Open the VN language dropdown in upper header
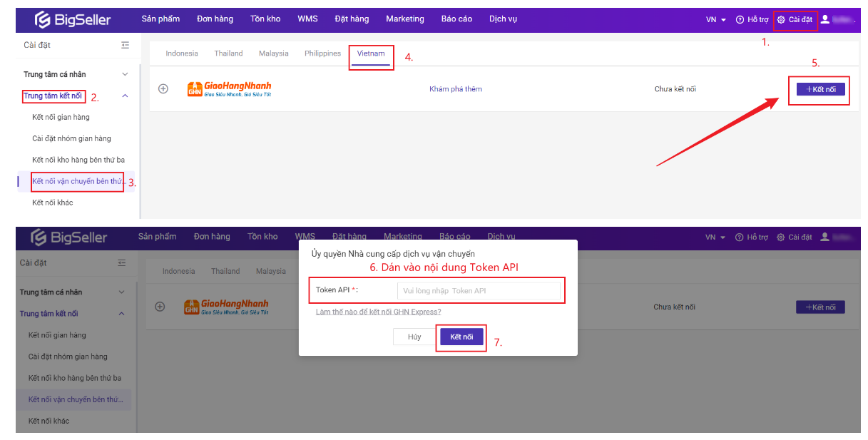The height and width of the screenshot is (440, 868). (x=715, y=19)
